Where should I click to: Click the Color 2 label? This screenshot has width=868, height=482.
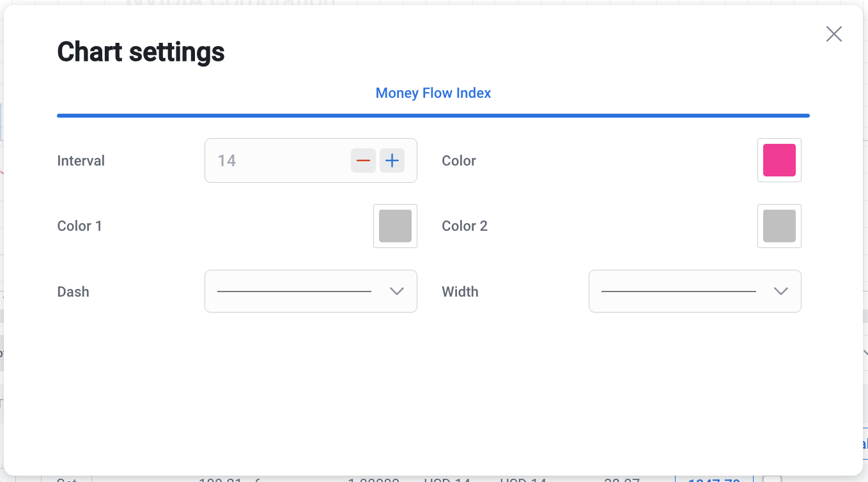click(x=465, y=226)
